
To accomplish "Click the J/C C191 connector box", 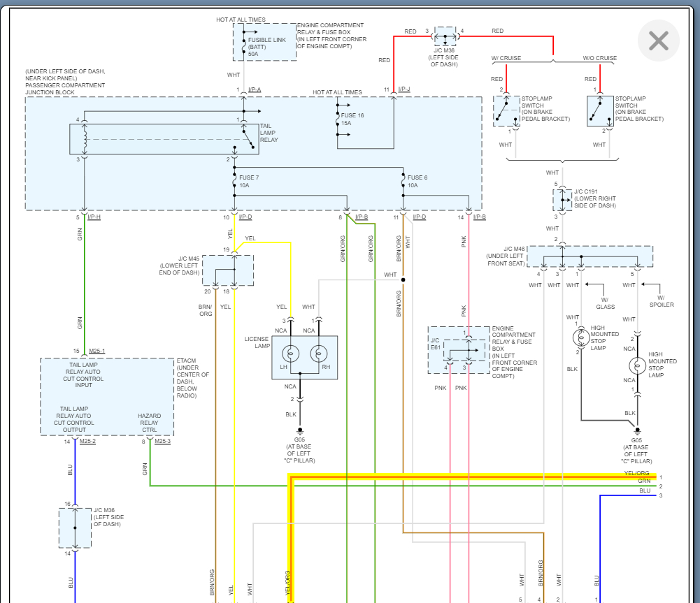I will pyautogui.click(x=562, y=201).
